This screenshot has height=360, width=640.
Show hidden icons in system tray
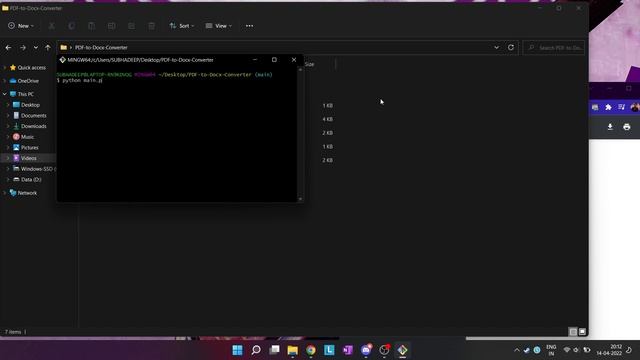tap(517, 350)
